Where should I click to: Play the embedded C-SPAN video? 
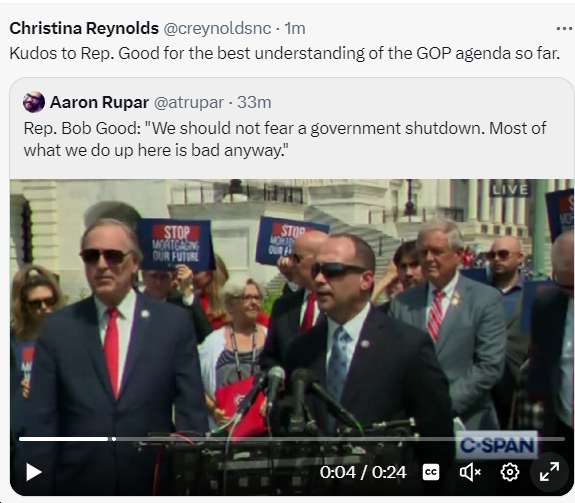click(x=34, y=472)
